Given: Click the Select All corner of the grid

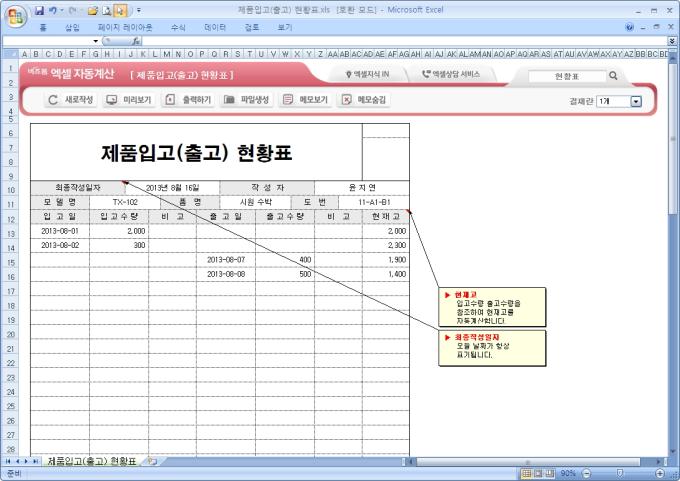Looking at the screenshot, I should pyautogui.click(x=10, y=54).
